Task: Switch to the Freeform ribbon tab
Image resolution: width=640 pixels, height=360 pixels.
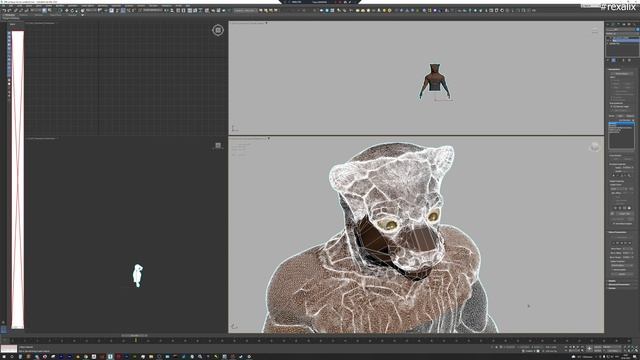Action: [23, 15]
